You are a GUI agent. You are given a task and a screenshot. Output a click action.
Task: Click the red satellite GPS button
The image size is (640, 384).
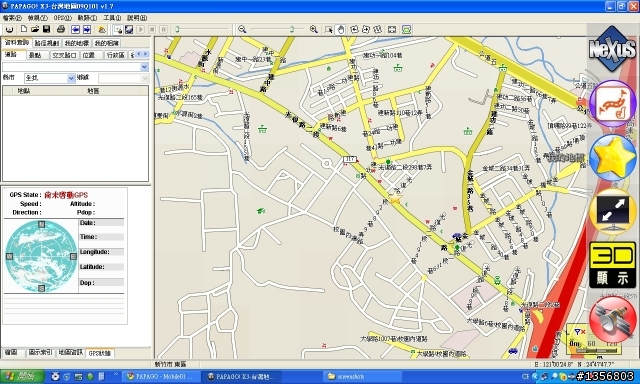[x=613, y=320]
